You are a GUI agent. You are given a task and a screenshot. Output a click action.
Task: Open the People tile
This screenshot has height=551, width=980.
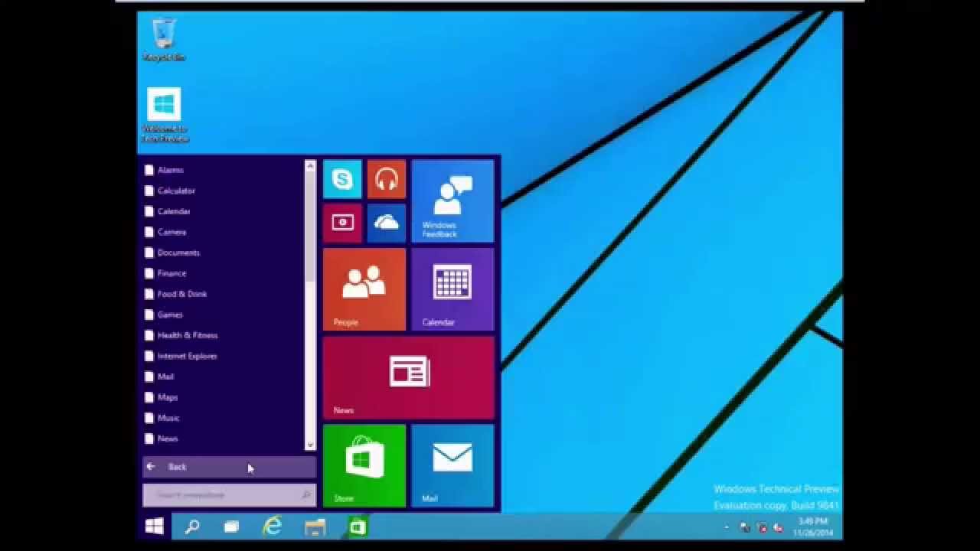point(364,289)
